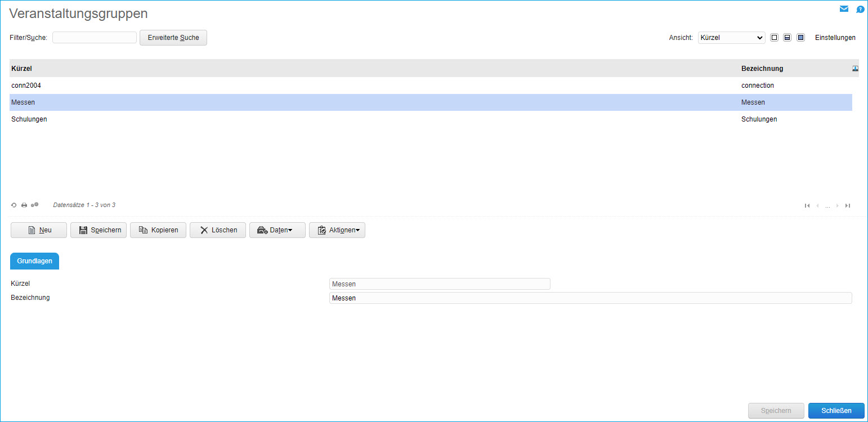Click the Neu button
This screenshot has width=868, height=422.
point(39,230)
